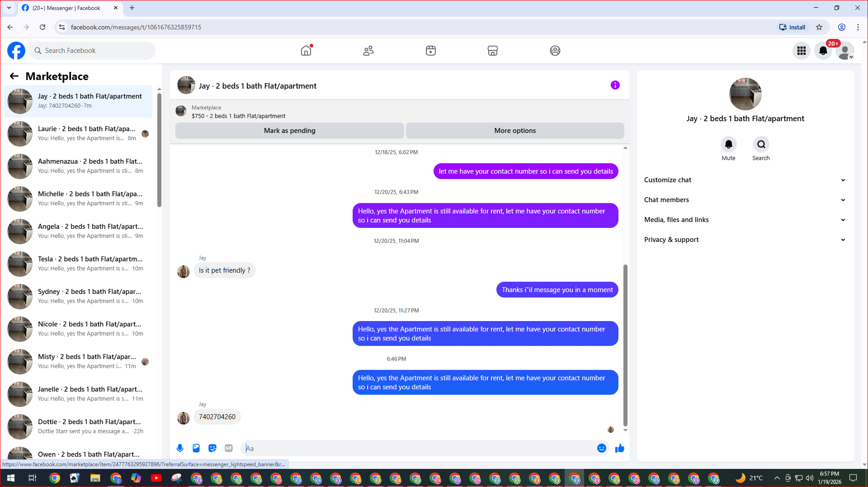The image size is (868, 487).
Task: Choose a GIF icon
Action: point(229,448)
